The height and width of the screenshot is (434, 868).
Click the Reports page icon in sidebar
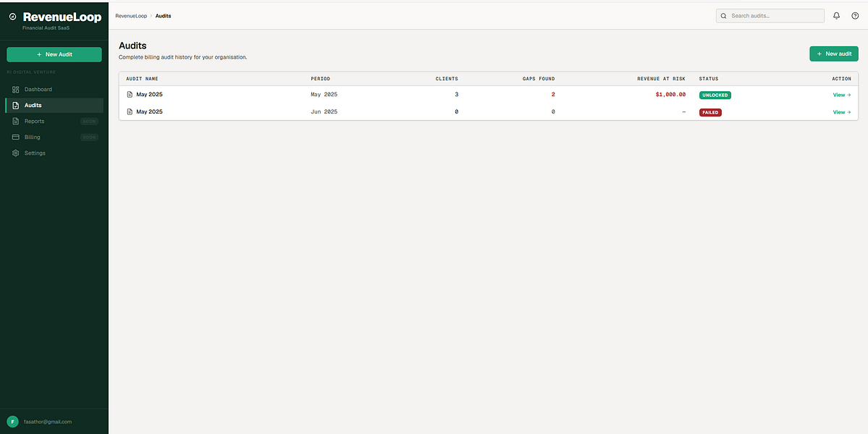pos(15,121)
